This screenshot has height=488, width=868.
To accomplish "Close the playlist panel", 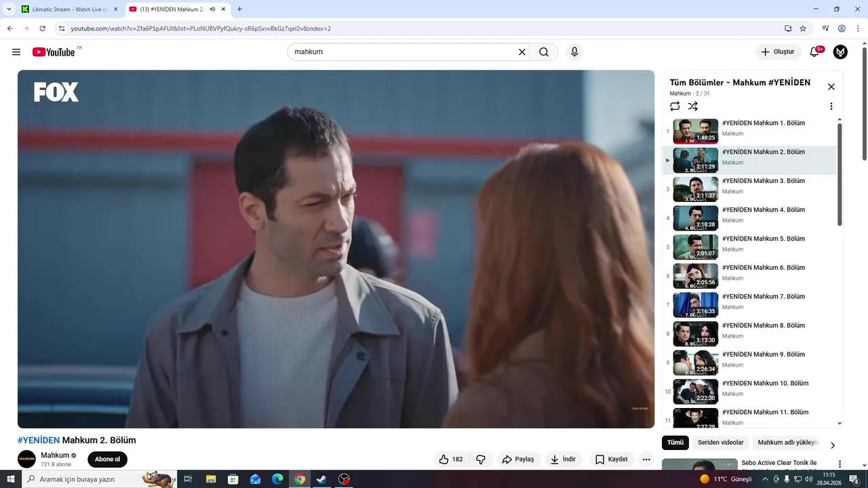I will [831, 87].
